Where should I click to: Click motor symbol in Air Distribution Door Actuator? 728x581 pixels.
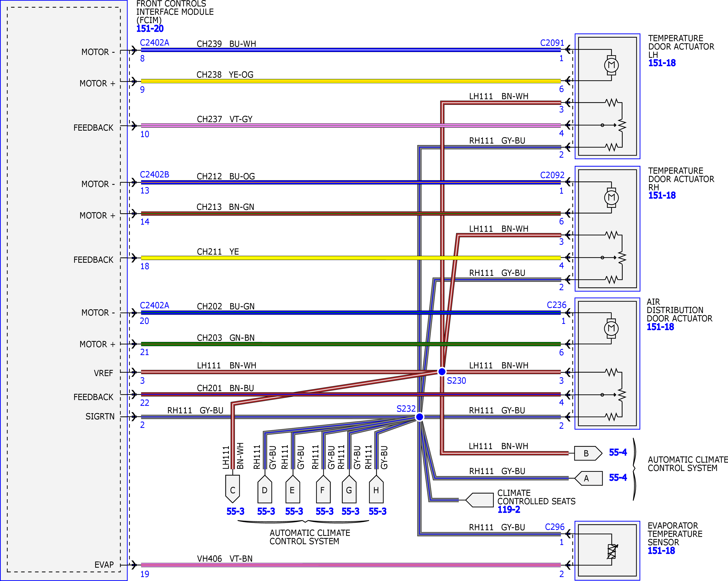tap(611, 328)
